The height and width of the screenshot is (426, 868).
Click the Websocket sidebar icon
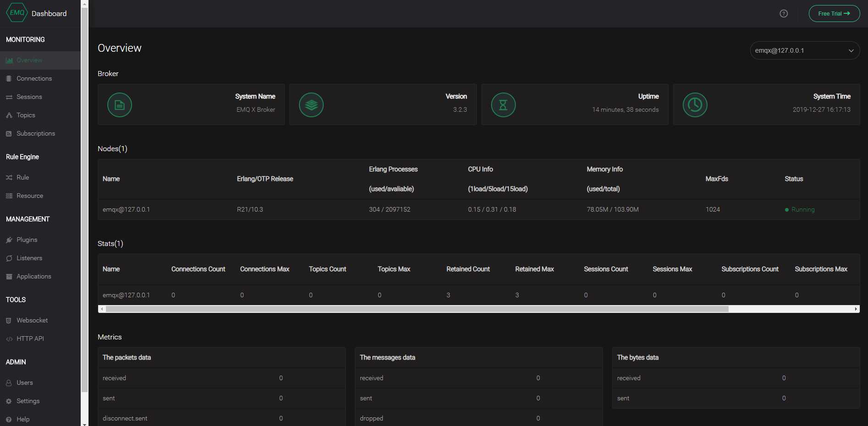[x=9, y=321]
